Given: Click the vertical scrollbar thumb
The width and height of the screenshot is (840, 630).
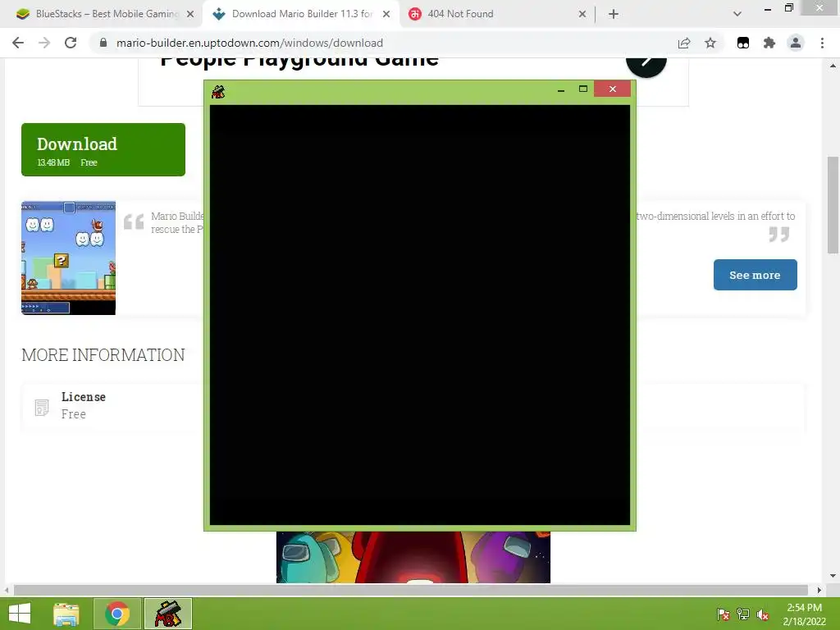Looking at the screenshot, I should point(833,204).
